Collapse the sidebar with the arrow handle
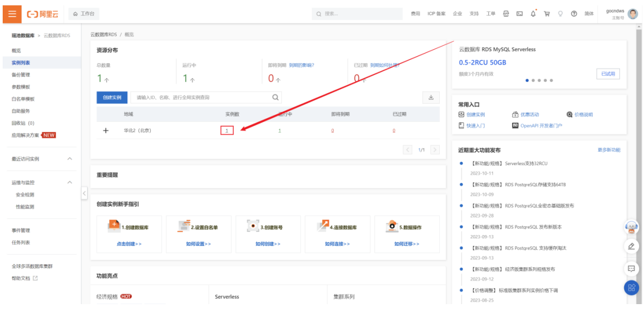The image size is (644, 310). [x=84, y=193]
